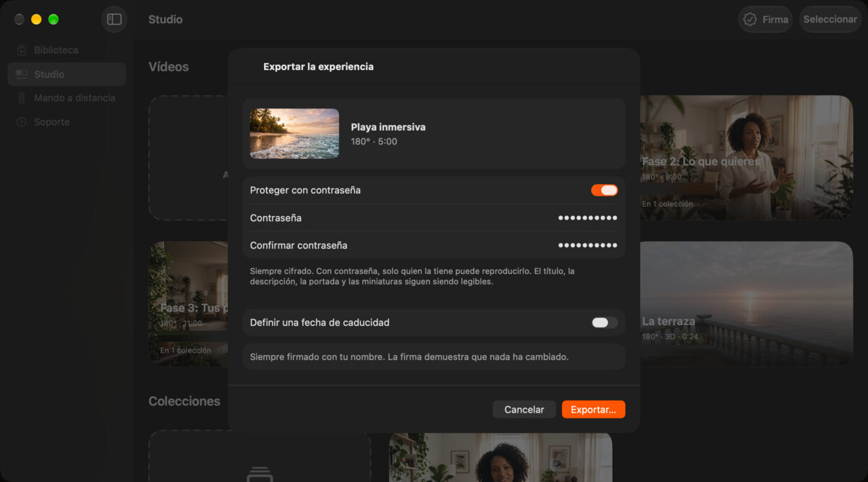Viewport: 868px width, 482px height.
Task: Turn off Proteger con contraseña switch
Action: pyautogui.click(x=604, y=190)
